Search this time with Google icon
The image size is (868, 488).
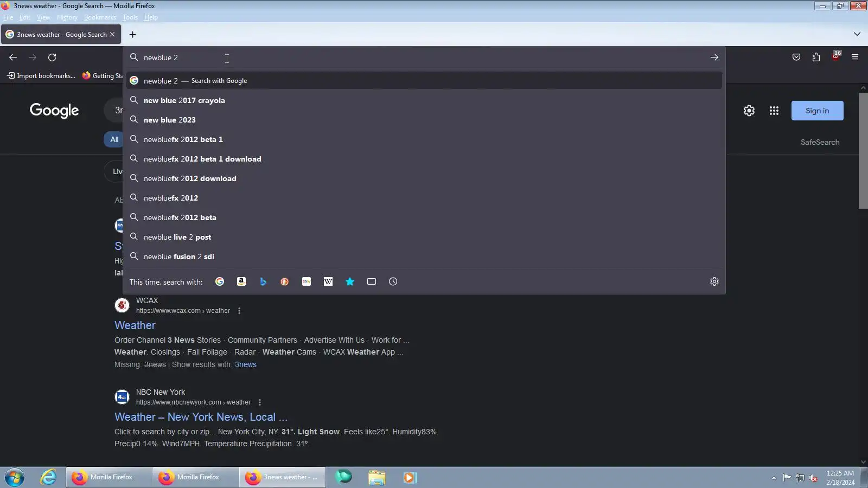(x=220, y=281)
